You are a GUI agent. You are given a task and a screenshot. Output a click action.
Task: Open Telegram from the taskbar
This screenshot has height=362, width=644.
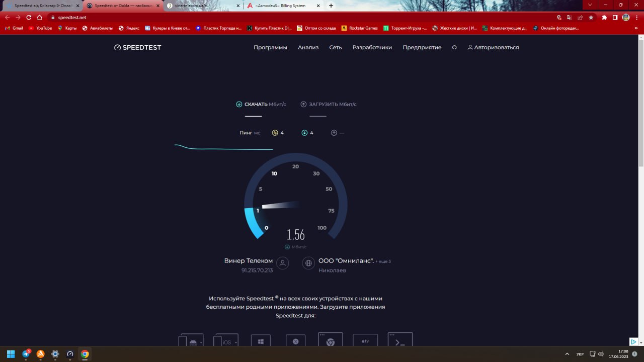tap(26, 354)
